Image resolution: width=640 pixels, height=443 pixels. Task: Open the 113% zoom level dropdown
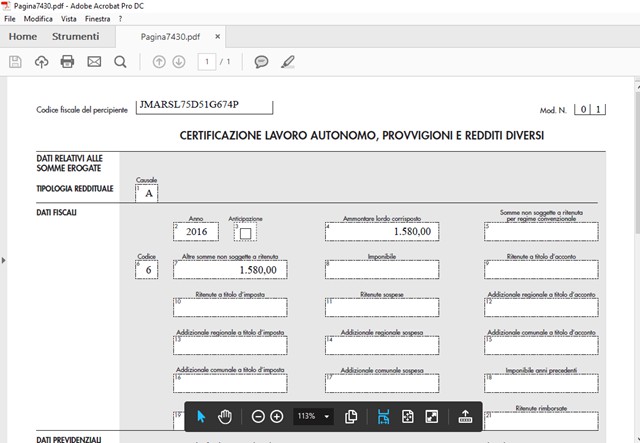(313, 416)
